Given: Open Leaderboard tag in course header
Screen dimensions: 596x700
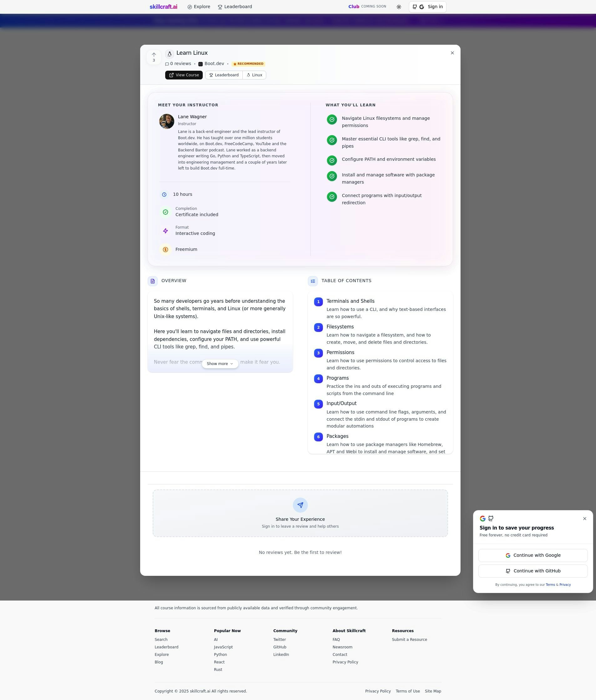Looking at the screenshot, I should (224, 75).
